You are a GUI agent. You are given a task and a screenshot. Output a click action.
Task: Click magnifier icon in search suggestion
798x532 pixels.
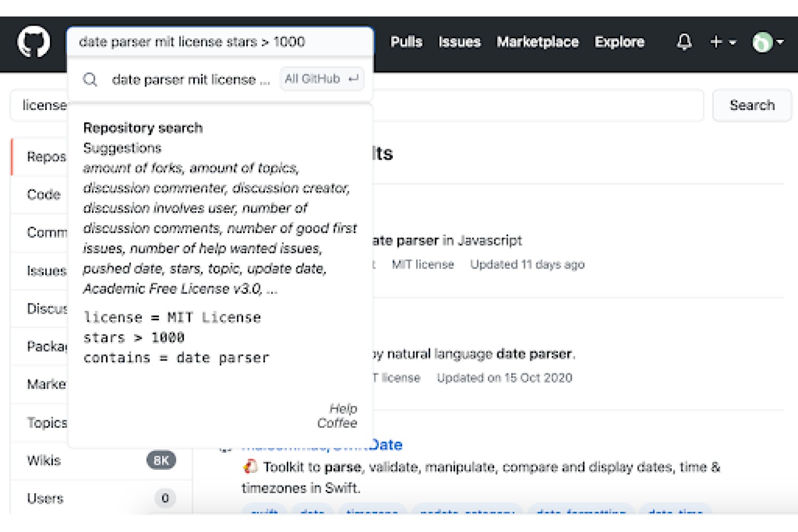click(90, 79)
